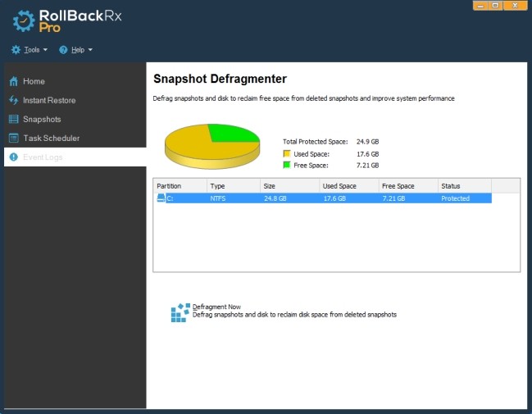Viewport: 532px width, 414px height.
Task: Select the Event Logs sidebar entry
Action: coord(43,157)
